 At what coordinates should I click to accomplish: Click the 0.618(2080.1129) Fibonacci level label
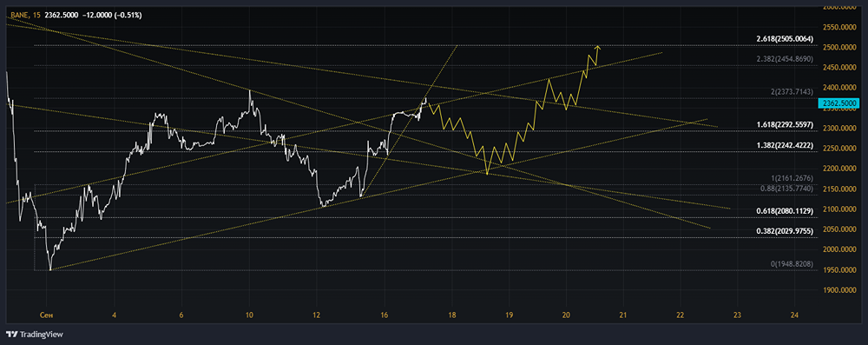(x=785, y=211)
